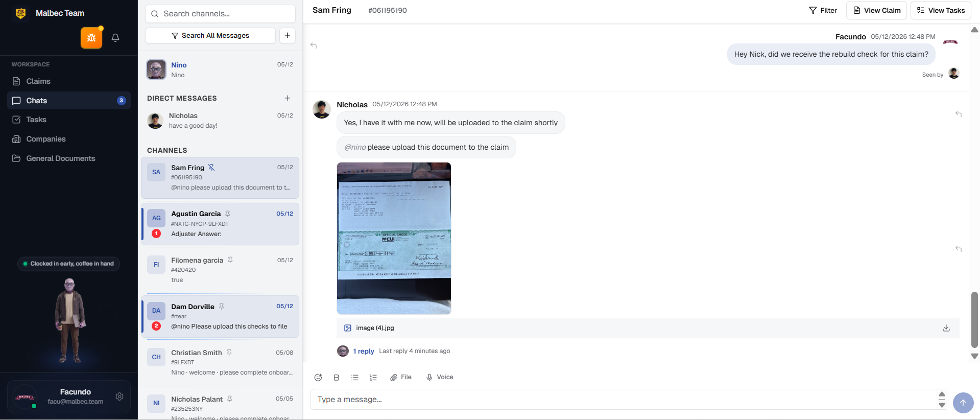Insert a bulleted list in composer
The image size is (980, 420).
(355, 378)
